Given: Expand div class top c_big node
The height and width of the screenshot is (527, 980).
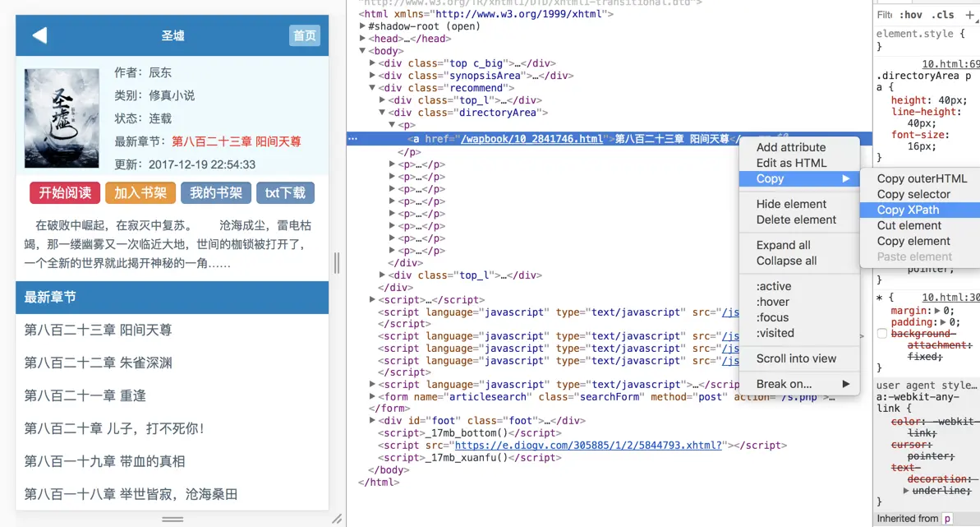Looking at the screenshot, I should click(x=372, y=63).
